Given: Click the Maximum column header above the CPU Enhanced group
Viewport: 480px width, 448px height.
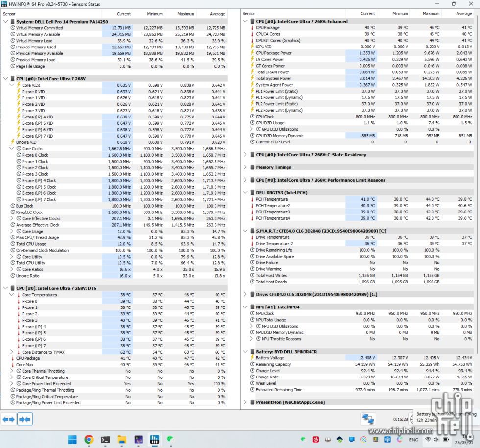Looking at the screenshot, I should point(426,14).
